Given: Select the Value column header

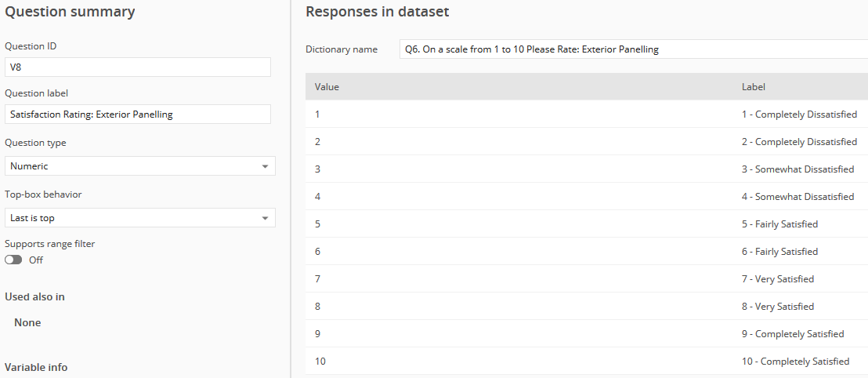Looking at the screenshot, I should coord(327,87).
